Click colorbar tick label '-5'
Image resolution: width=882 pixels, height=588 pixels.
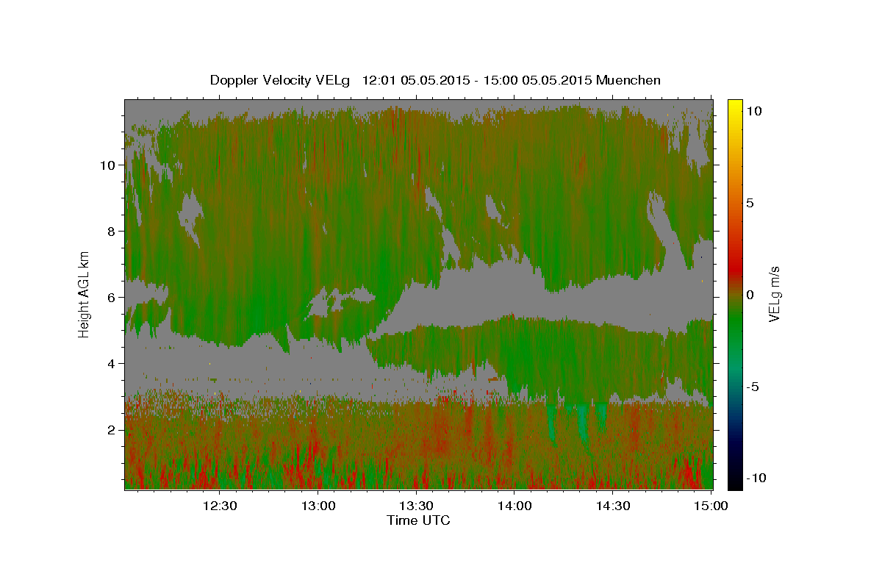coord(753,387)
